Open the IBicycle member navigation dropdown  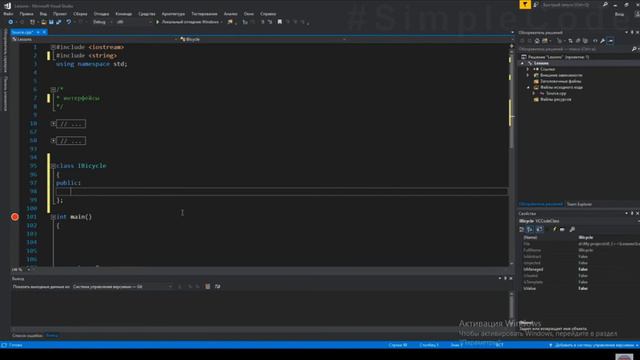click(263, 40)
